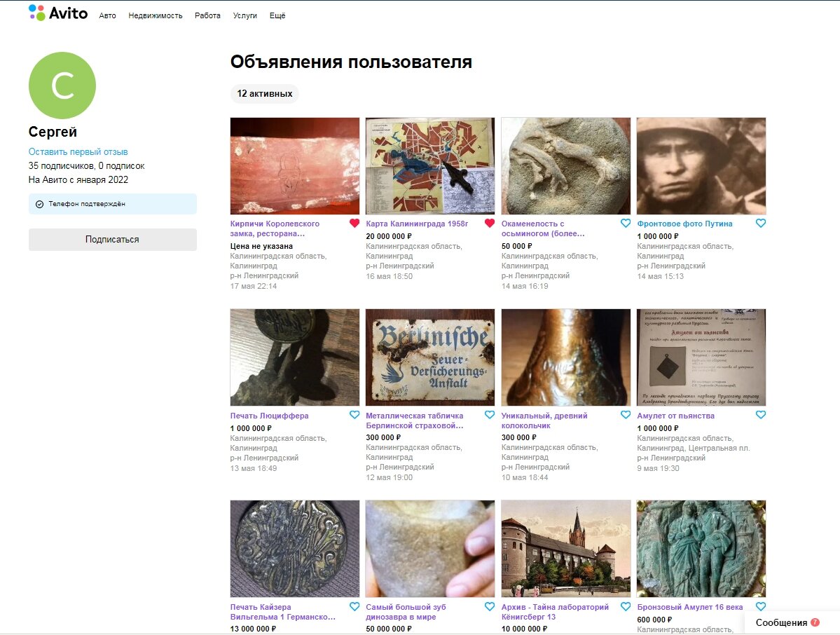Open thumbnail of Архив Тайна лабораторий Кёнигсберг

tap(565, 549)
